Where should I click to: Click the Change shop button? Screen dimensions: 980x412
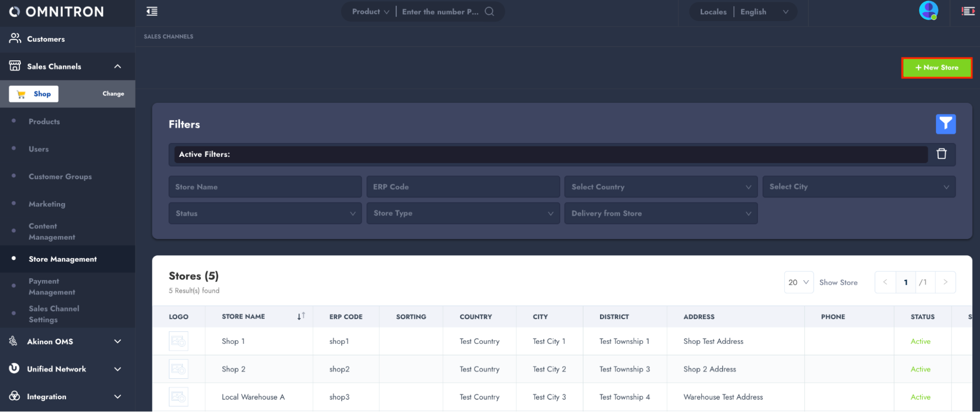click(113, 94)
